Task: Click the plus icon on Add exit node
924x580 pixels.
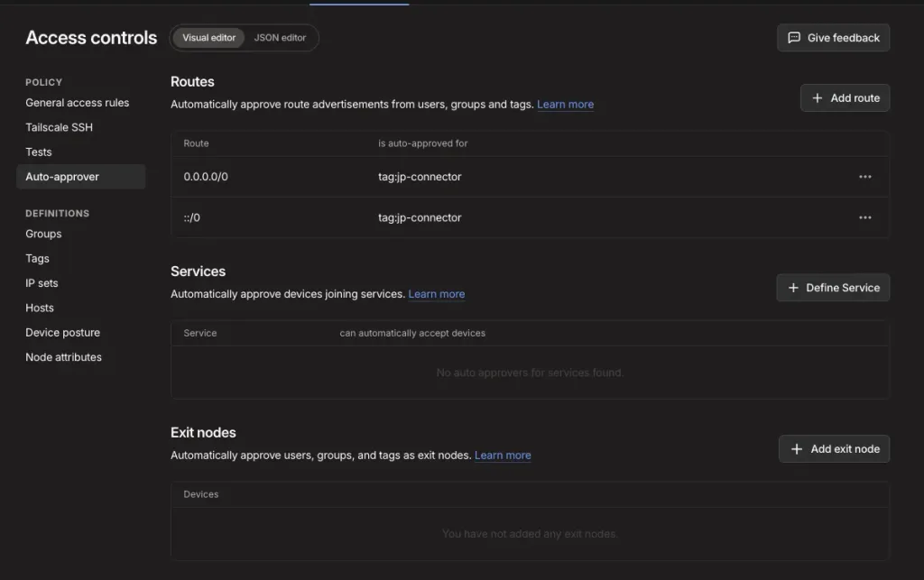Action: point(796,448)
